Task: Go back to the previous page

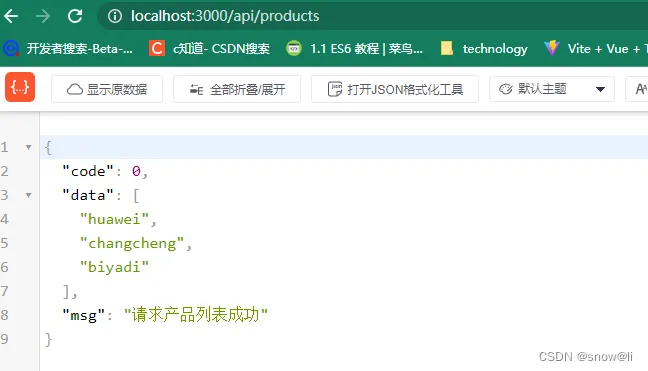Action: coord(11,16)
